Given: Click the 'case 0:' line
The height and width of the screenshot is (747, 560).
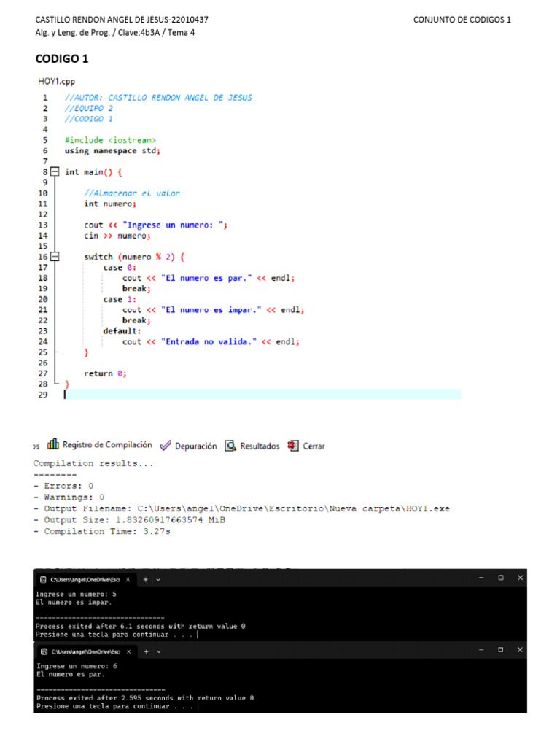Looking at the screenshot, I should point(120,267).
